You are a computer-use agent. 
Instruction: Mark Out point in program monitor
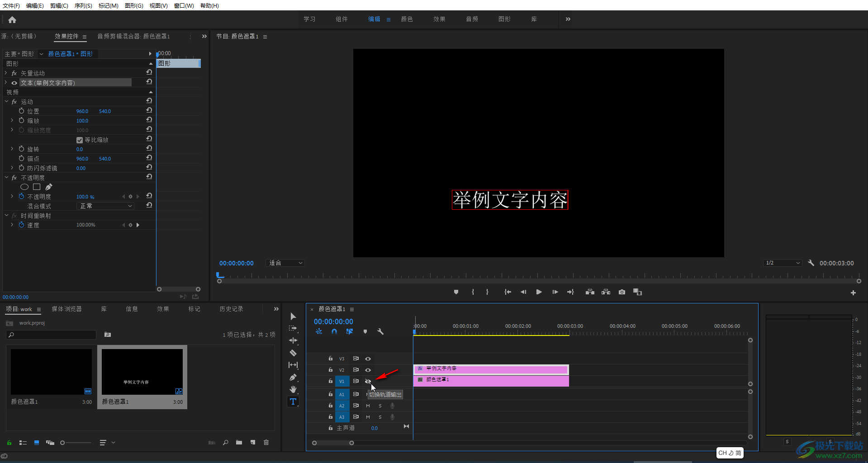[487, 292]
